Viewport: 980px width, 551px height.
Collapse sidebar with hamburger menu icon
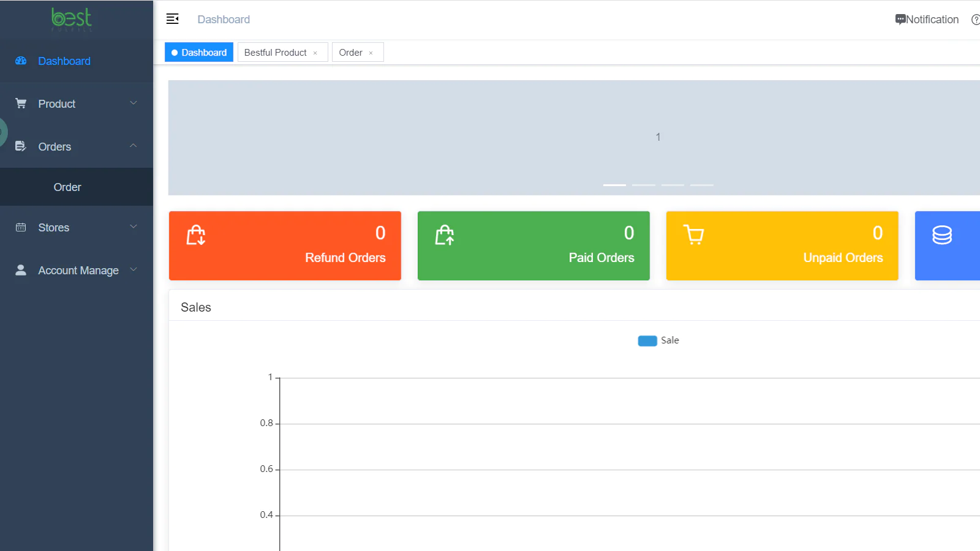(x=173, y=19)
